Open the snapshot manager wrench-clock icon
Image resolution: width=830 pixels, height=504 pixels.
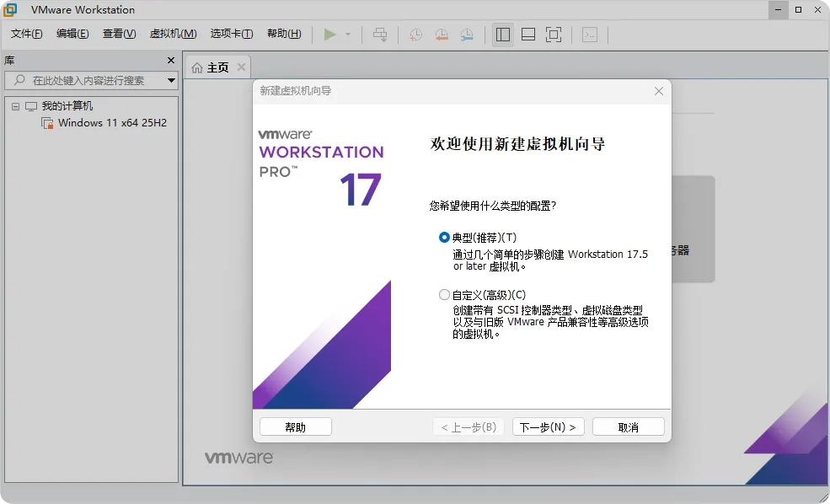(x=466, y=35)
